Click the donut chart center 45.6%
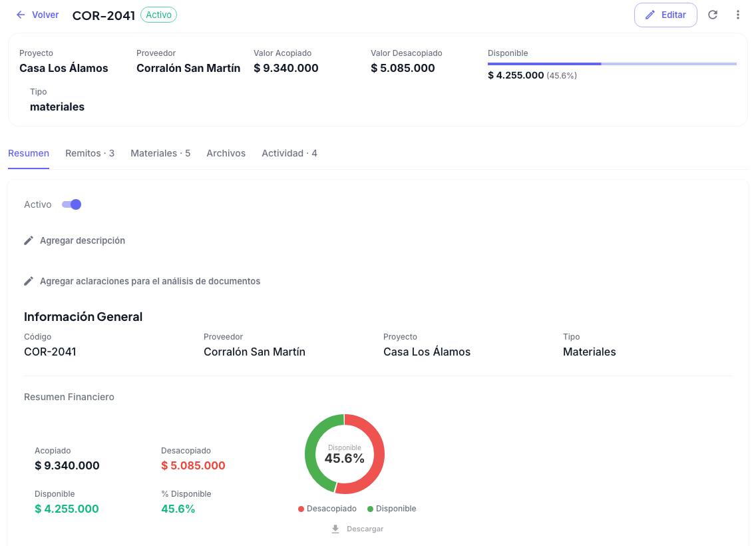Screen dimensions: 756x546 coord(344,458)
